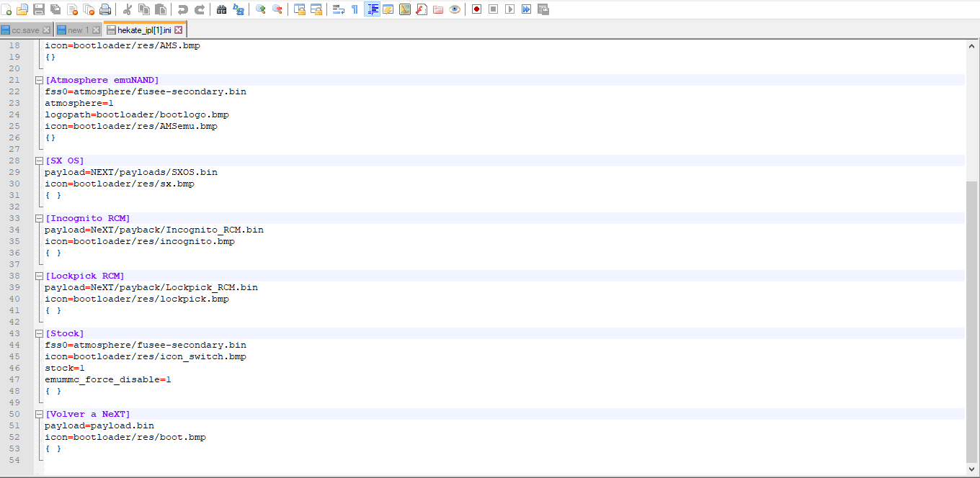Show all characters pilcrow toggle

355,9
